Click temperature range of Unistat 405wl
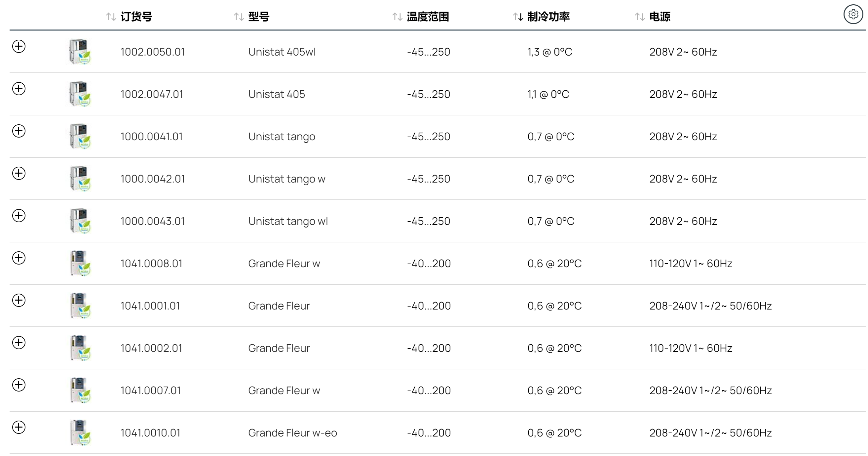This screenshot has width=868, height=456. [x=429, y=52]
